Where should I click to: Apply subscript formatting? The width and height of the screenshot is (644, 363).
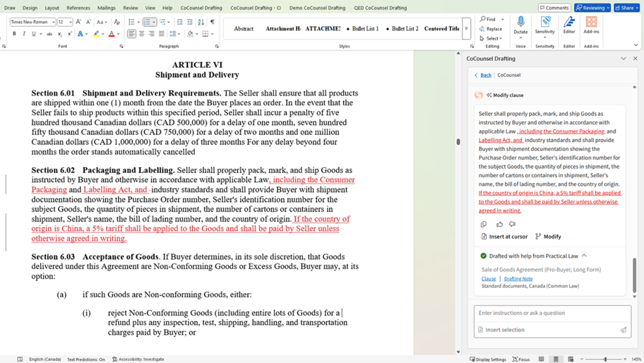pos(60,34)
